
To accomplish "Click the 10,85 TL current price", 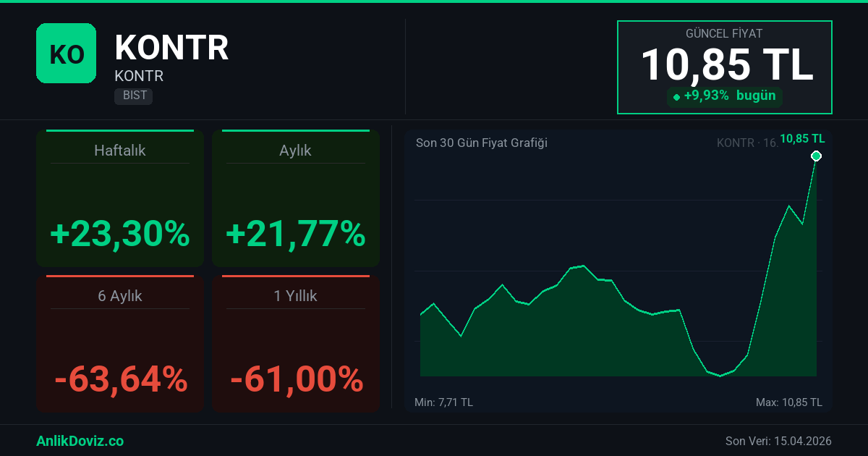I will point(726,64).
